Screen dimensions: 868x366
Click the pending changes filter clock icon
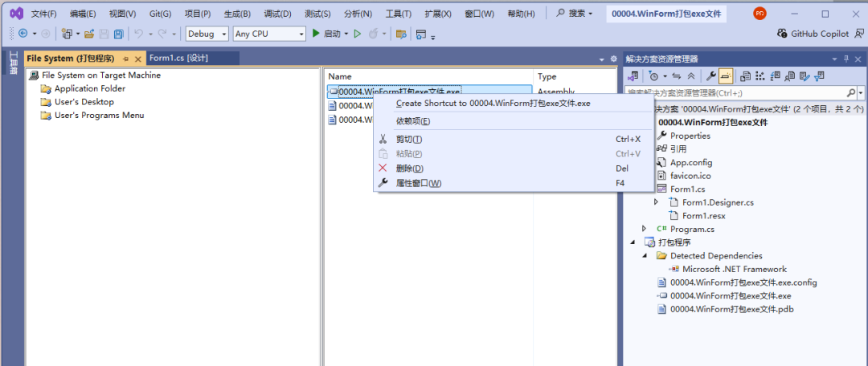[653, 75]
